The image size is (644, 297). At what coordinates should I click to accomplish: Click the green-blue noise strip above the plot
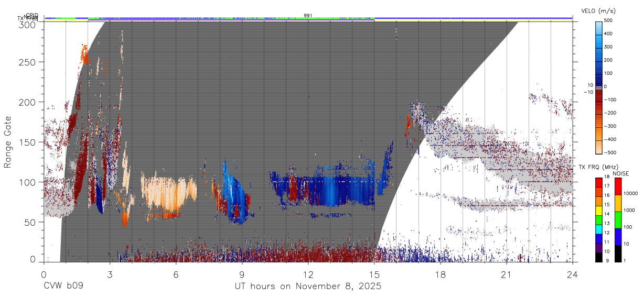pos(308,18)
